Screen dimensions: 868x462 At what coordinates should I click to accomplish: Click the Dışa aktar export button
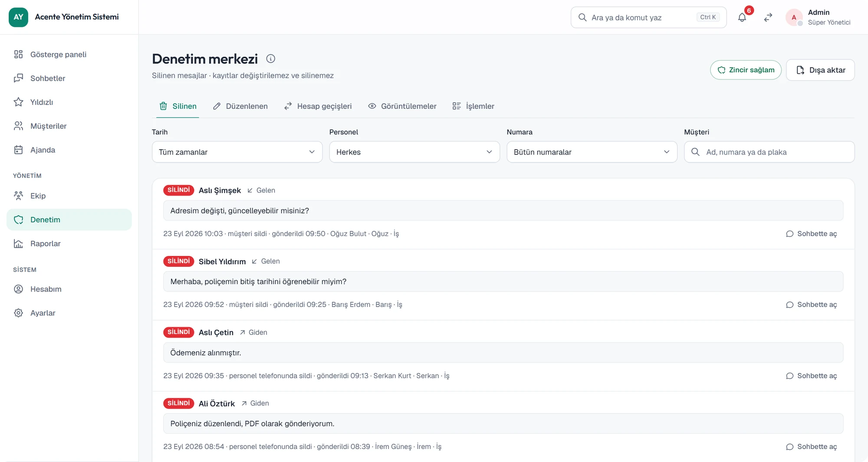click(820, 70)
